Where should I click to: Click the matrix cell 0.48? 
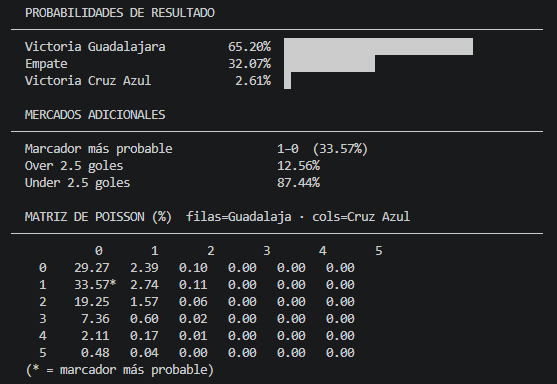[x=95, y=353]
